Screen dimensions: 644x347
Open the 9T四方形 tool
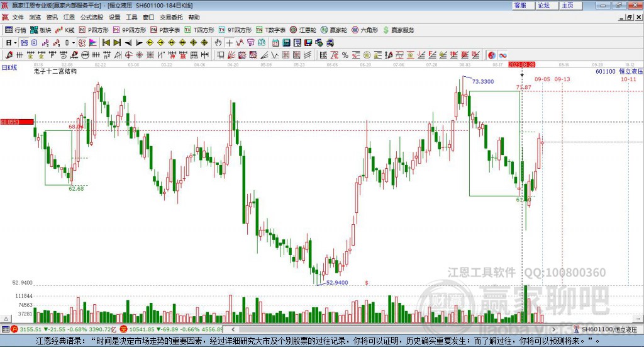(x=235, y=30)
